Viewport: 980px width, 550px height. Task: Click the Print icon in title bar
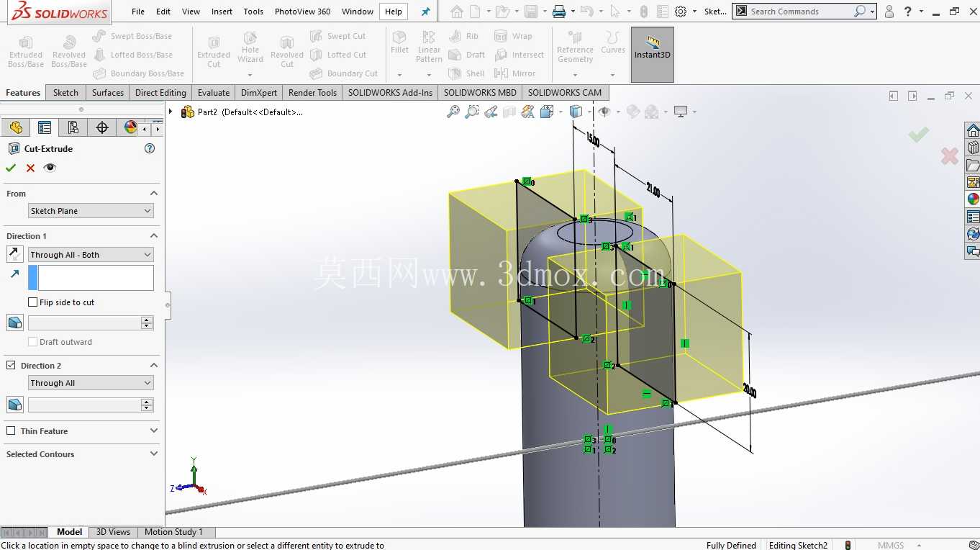click(559, 12)
